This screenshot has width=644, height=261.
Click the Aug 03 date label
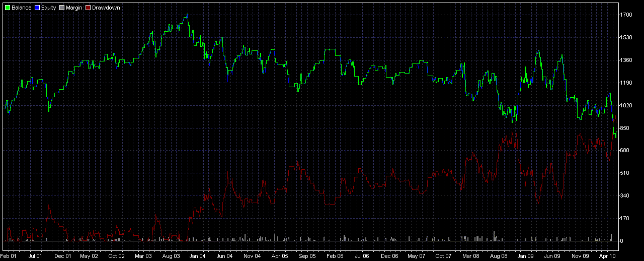pyautogui.click(x=171, y=256)
